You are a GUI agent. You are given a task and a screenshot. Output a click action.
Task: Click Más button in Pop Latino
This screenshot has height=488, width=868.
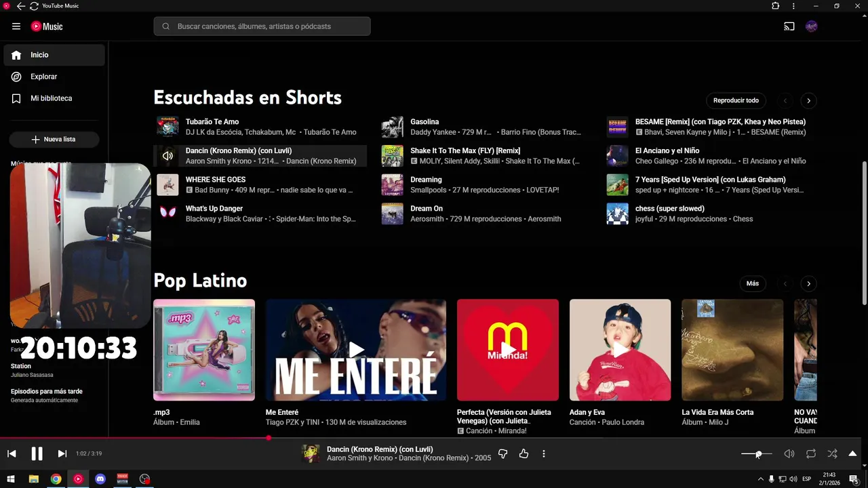point(753,283)
